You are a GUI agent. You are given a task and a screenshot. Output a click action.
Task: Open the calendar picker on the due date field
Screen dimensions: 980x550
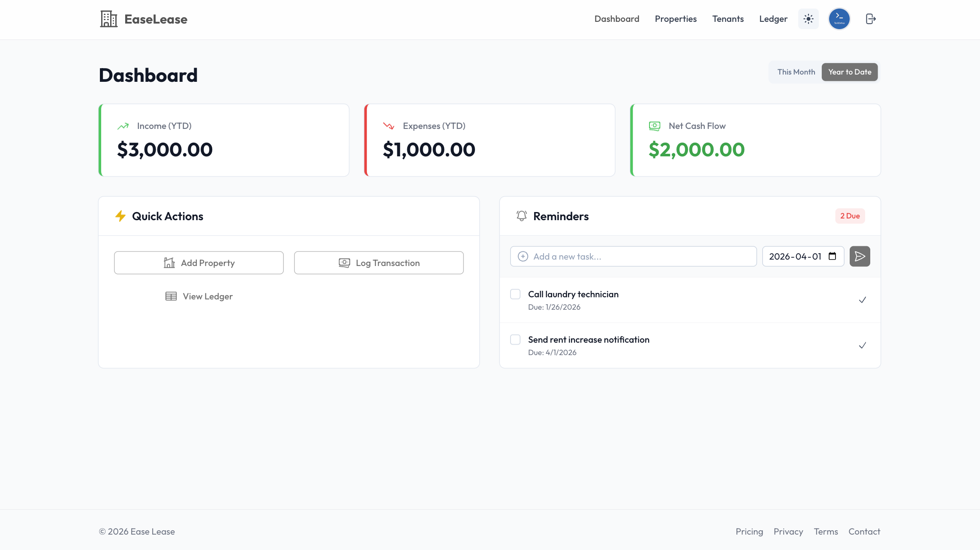[832, 256]
